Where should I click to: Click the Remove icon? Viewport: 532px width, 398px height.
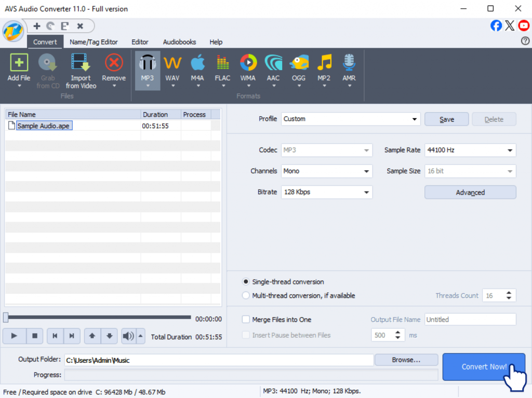click(x=114, y=63)
